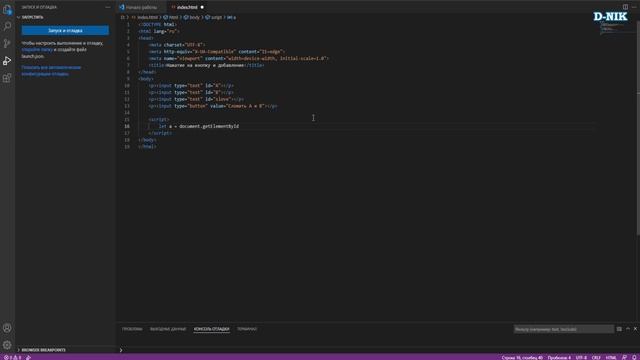
Task: Open the Extensions view
Action: 7,78
